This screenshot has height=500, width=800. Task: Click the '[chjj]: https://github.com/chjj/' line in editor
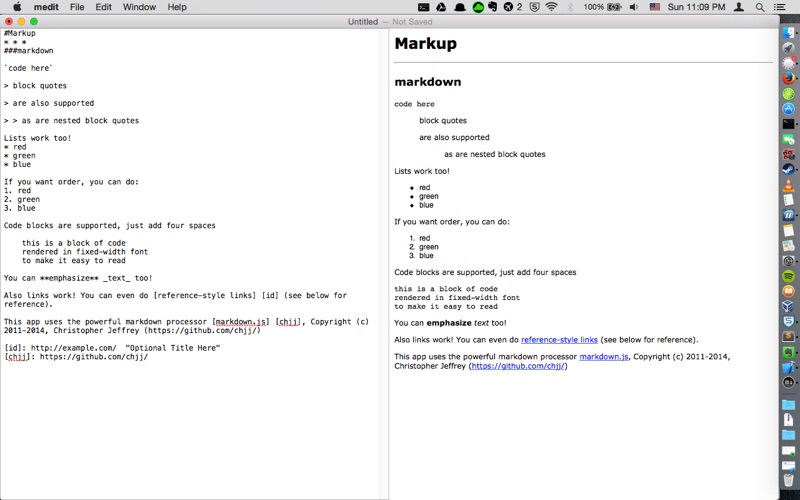point(76,357)
